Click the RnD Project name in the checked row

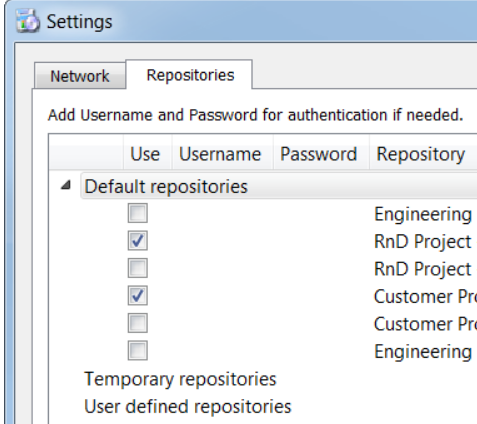[x=423, y=241]
